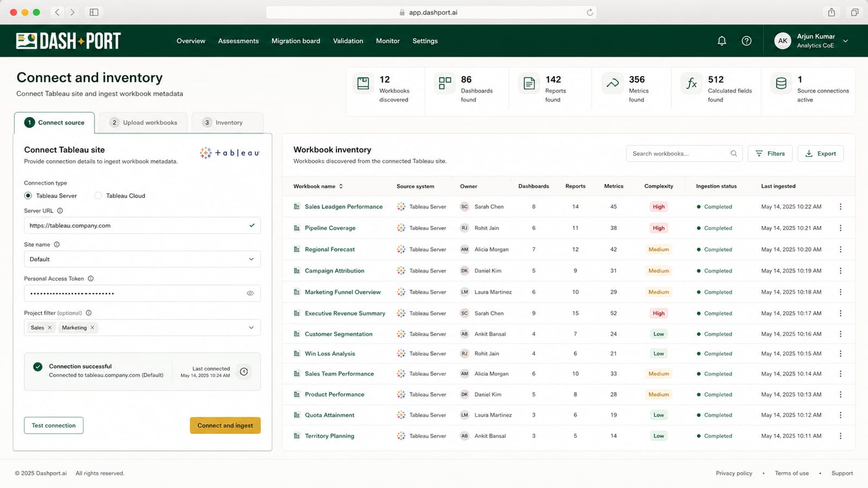This screenshot has height=488, width=868.
Task: Click the search magnifier in workbook search
Action: tap(733, 153)
